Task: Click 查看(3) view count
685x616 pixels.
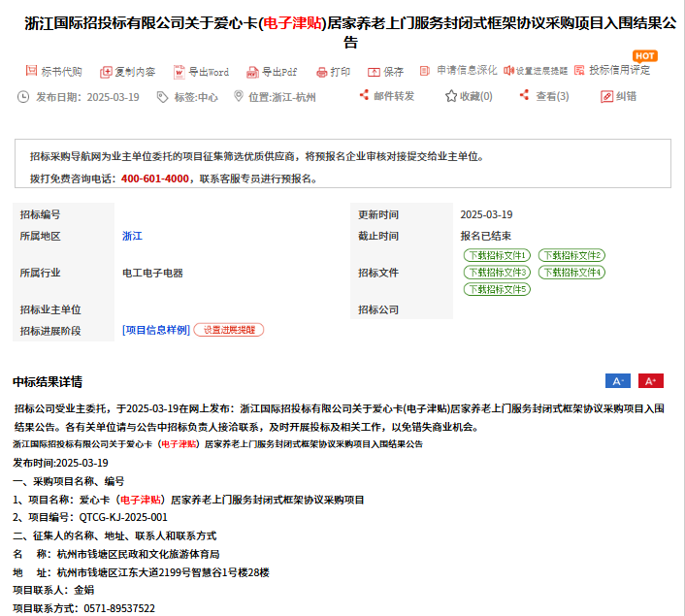Action: point(525,96)
